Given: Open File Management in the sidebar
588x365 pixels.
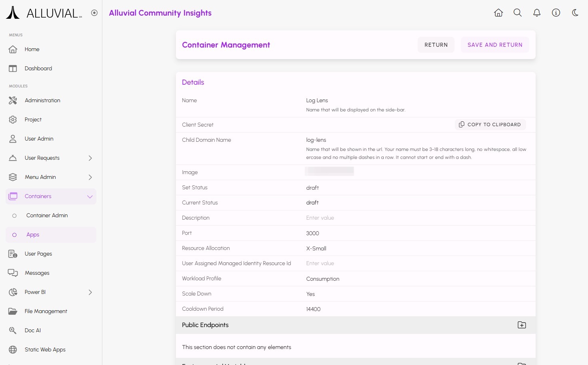Looking at the screenshot, I should click(x=51, y=311).
